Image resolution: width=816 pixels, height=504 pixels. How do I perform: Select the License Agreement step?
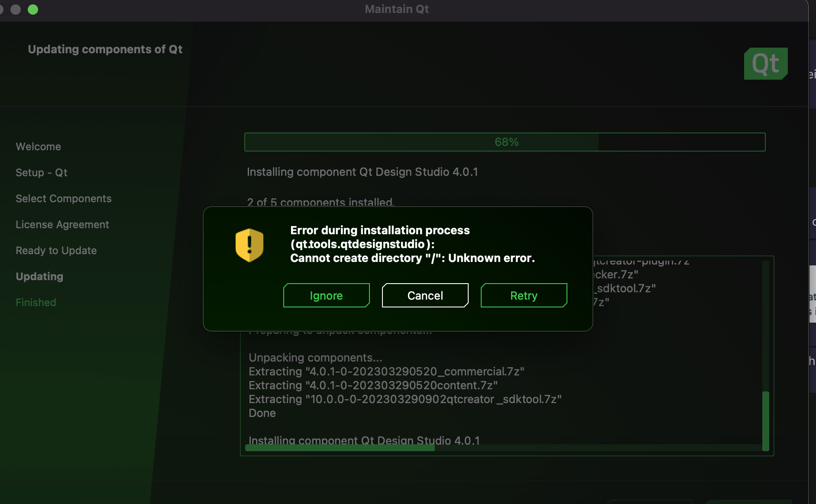coord(62,224)
